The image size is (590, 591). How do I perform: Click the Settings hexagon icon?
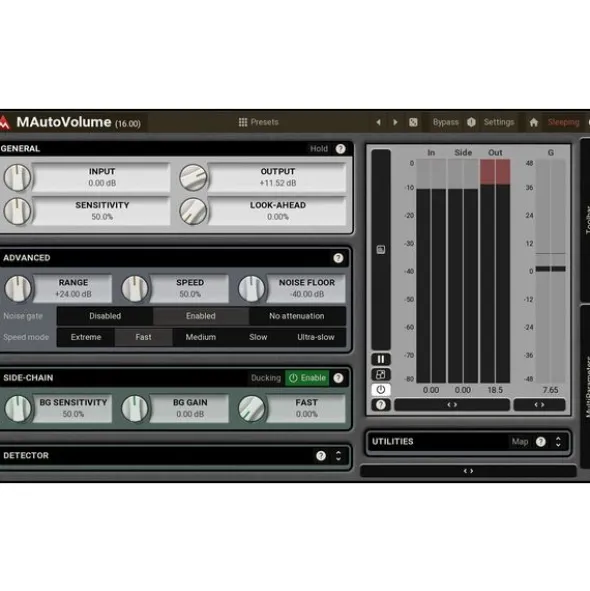coord(471,122)
